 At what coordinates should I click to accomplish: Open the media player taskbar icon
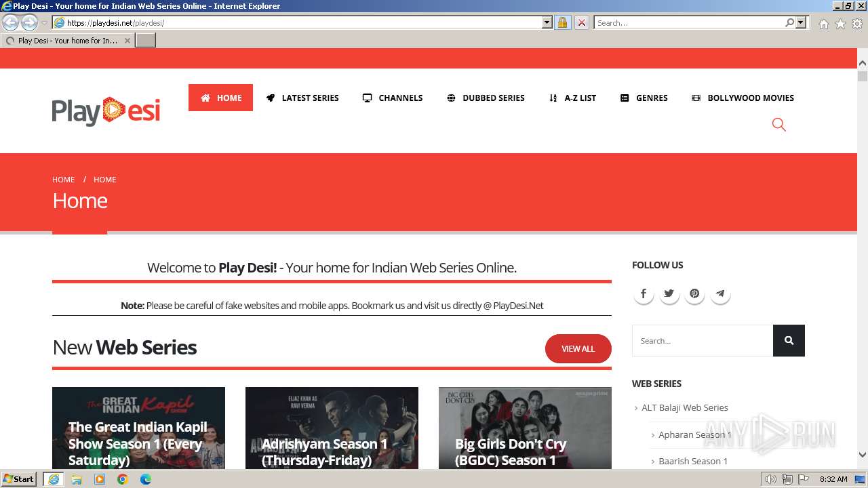100,479
